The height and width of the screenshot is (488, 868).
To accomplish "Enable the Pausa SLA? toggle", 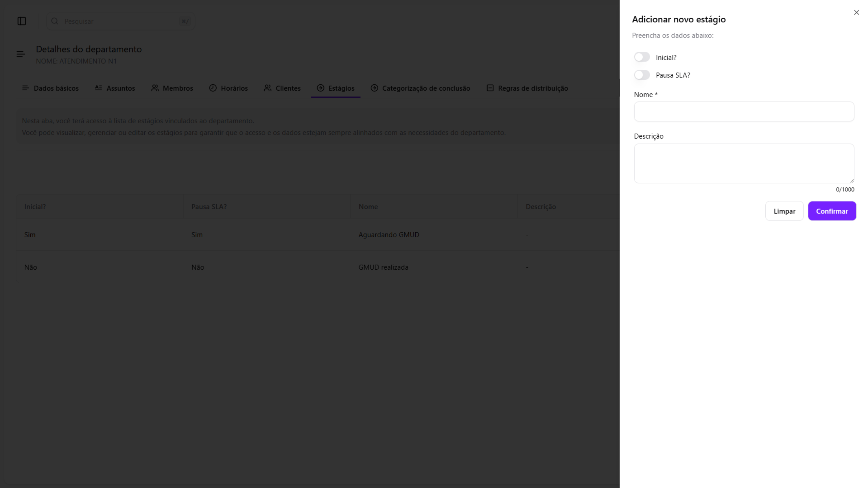I will (x=642, y=75).
